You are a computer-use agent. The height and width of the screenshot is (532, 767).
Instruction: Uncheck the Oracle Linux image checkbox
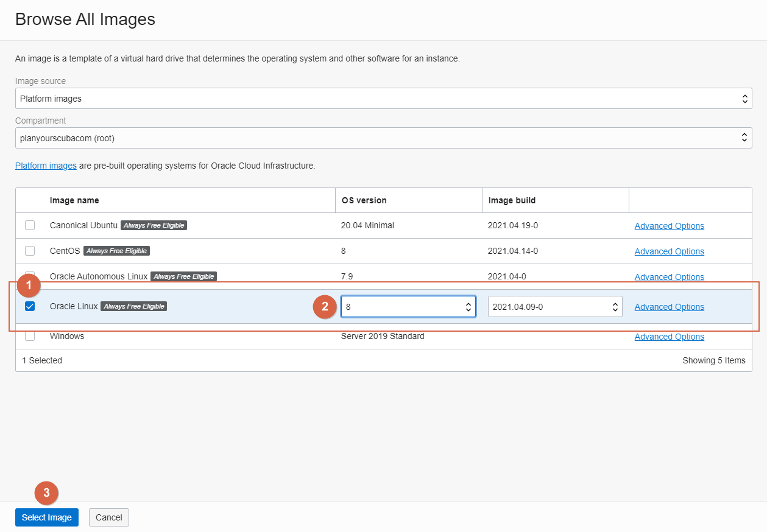pyautogui.click(x=30, y=306)
